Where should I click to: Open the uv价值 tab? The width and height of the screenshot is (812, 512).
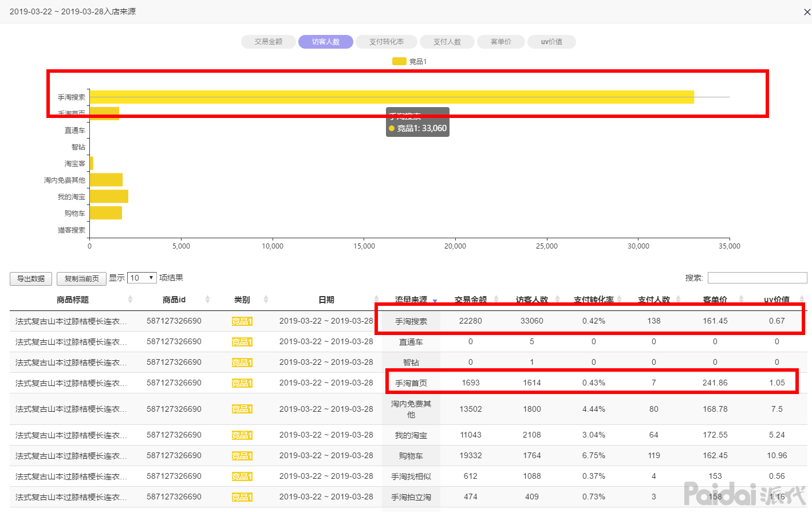[x=551, y=42]
